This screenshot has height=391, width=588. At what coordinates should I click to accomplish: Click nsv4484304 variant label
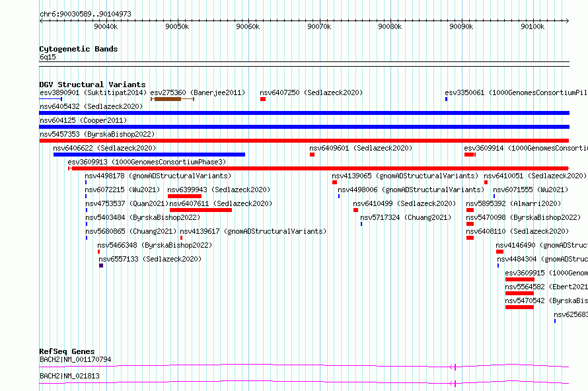[x=542, y=259]
